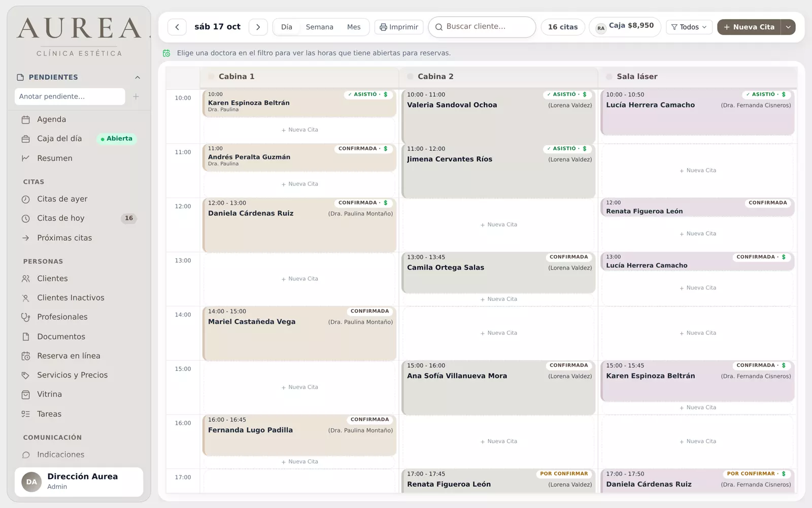812x508 pixels.
Task: Open the Todos filter dropdown
Action: click(x=689, y=27)
